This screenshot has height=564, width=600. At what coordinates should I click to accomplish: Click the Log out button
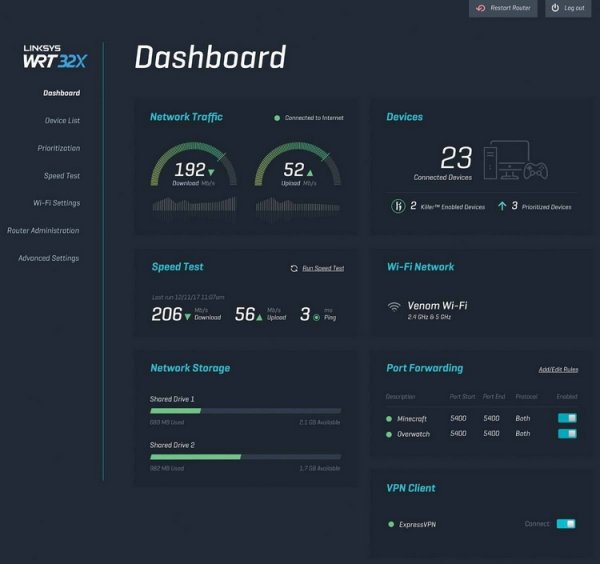(568, 8)
